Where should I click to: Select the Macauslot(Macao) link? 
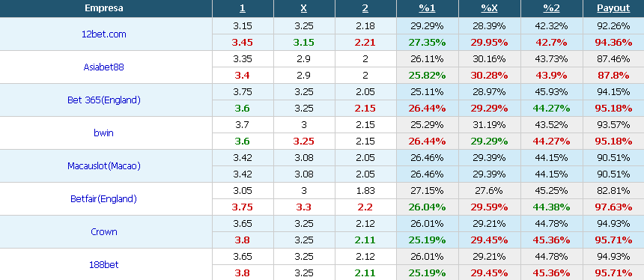[x=104, y=166]
